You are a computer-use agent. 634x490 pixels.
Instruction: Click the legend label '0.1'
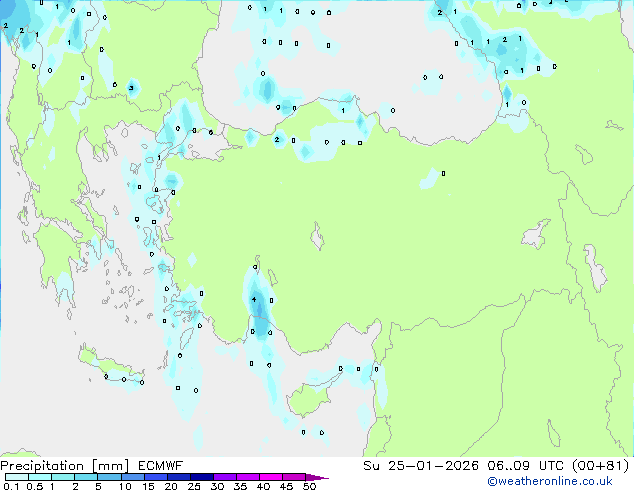click(11, 486)
